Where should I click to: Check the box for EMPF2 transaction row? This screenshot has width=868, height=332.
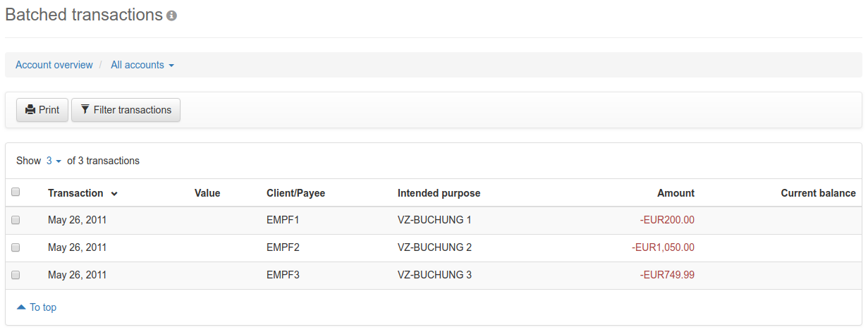click(16, 247)
